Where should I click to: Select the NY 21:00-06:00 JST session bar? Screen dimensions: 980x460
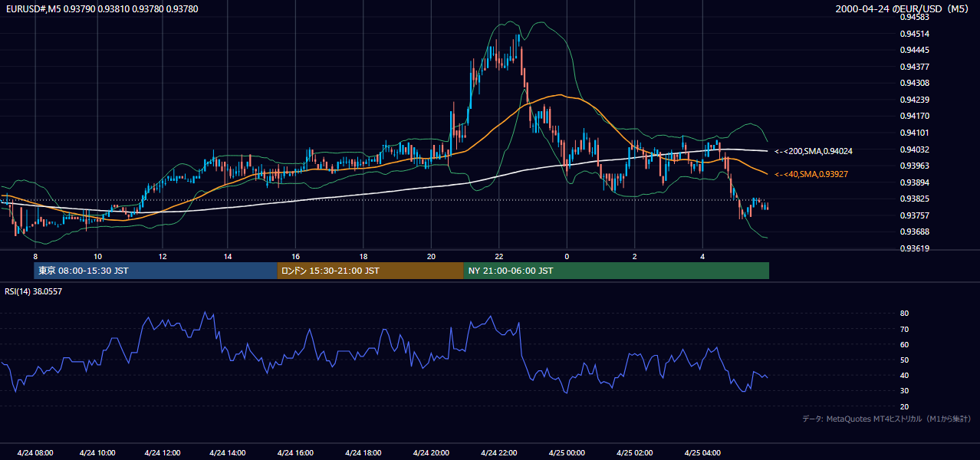coord(616,271)
